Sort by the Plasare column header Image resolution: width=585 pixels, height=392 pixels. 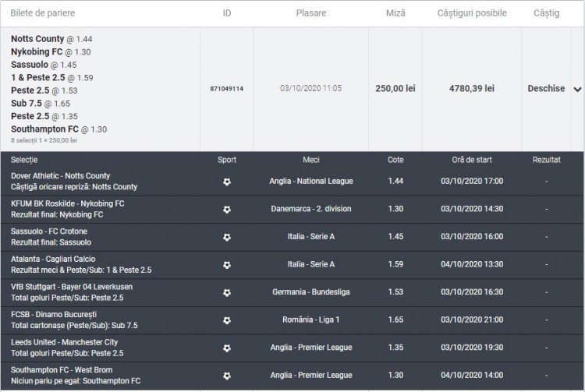311,13
